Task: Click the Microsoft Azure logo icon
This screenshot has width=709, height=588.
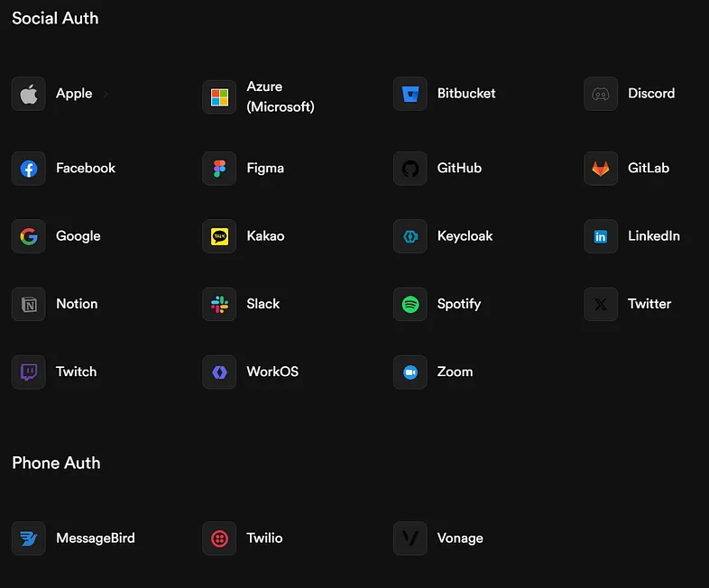Action: coord(219,97)
